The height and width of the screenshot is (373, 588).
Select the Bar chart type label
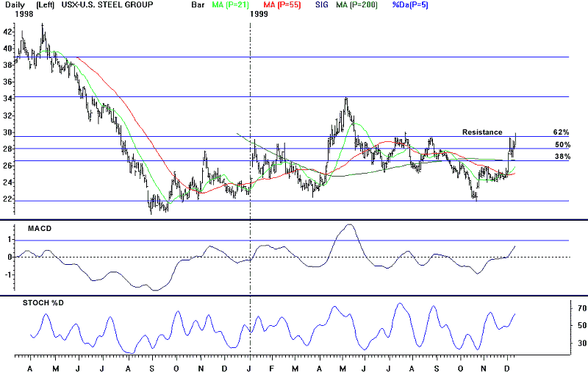(198, 5)
